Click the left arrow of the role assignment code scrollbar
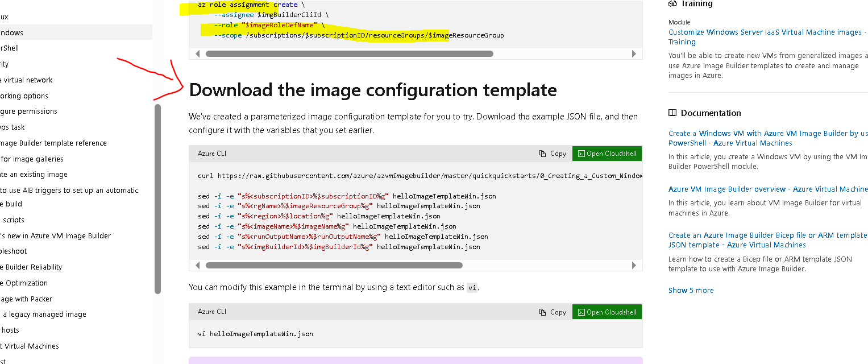868x364 pixels. [197, 54]
